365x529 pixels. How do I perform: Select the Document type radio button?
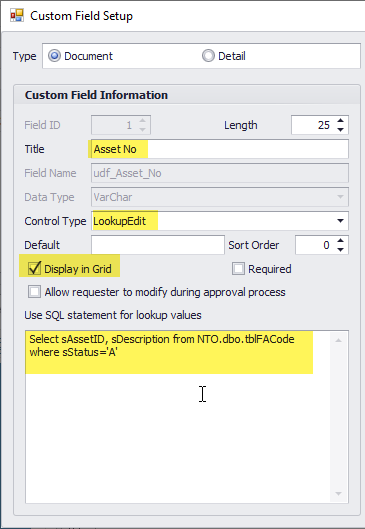tap(54, 56)
